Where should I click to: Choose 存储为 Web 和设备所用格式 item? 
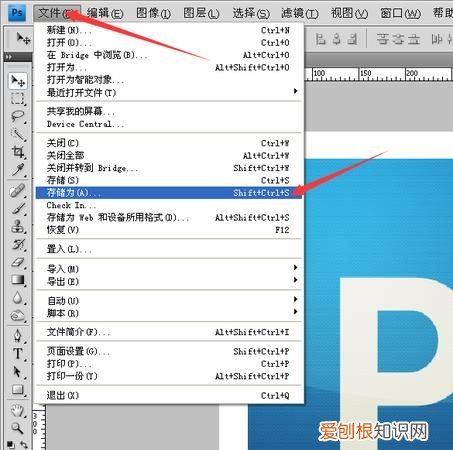tap(169, 218)
